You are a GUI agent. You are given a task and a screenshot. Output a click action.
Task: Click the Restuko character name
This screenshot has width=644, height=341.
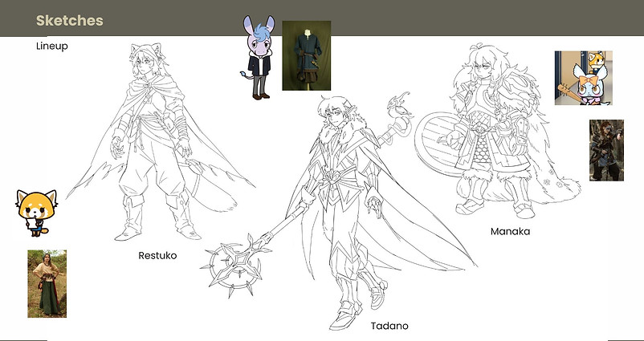click(x=157, y=256)
